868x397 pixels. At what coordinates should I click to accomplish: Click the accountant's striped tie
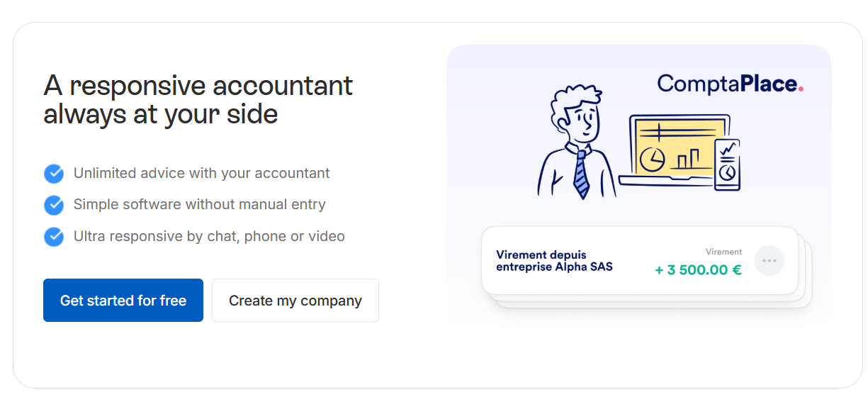[x=581, y=174]
